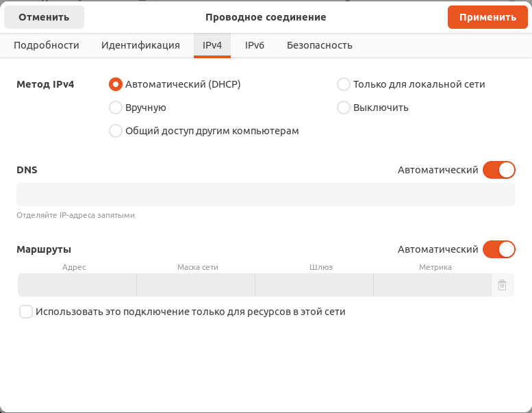Image resolution: width=532 pixels, height=413 pixels.
Task: Check Использовать это подключение только для ресурсов
Action: pos(26,312)
